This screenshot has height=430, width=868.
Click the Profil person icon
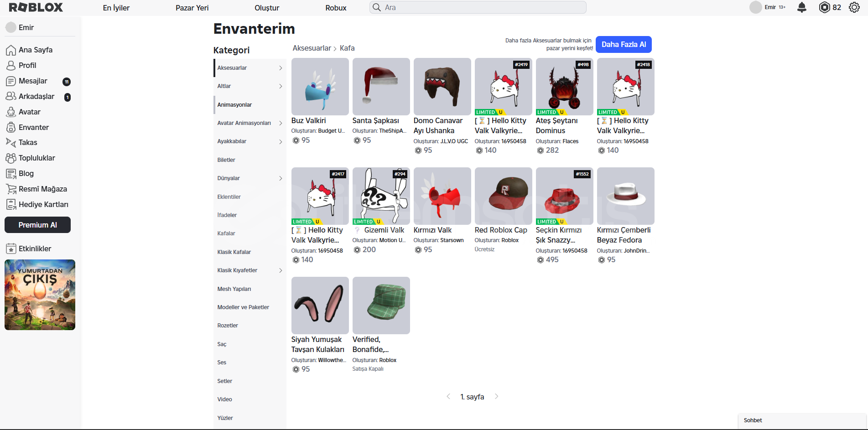11,66
